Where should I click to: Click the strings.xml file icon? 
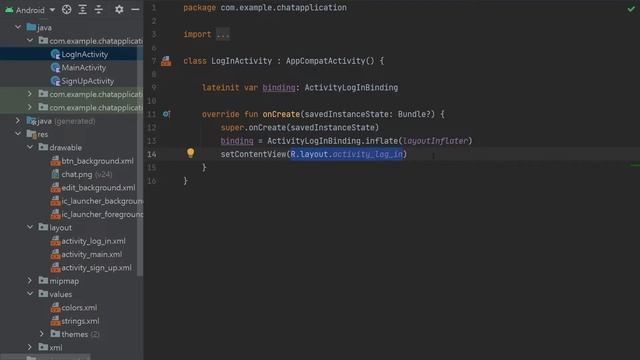56,321
